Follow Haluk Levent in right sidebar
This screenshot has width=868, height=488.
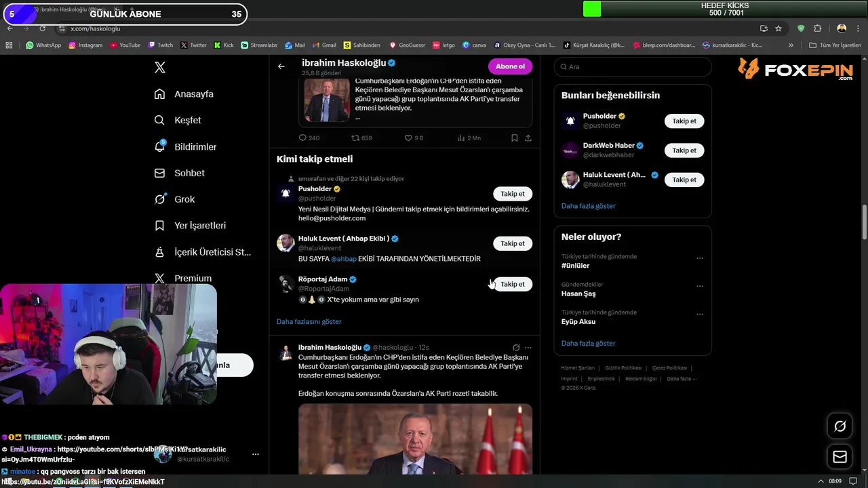684,180
